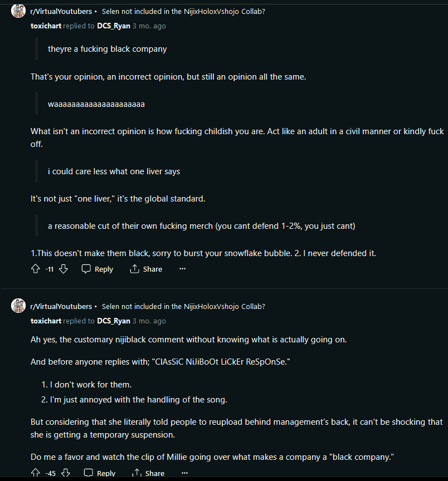Open the Selen post title above second comment
The width and height of the screenshot is (448, 481).
pos(183,306)
